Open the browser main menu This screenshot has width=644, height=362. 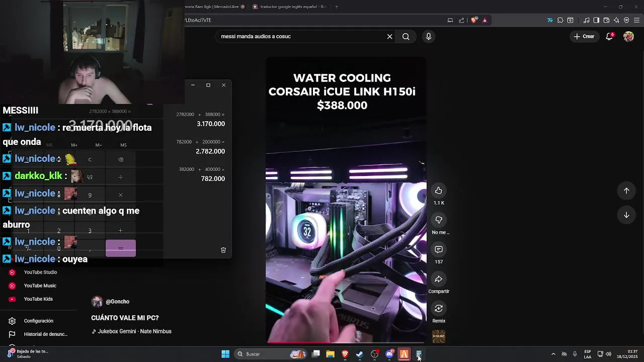pyautogui.click(x=637, y=20)
